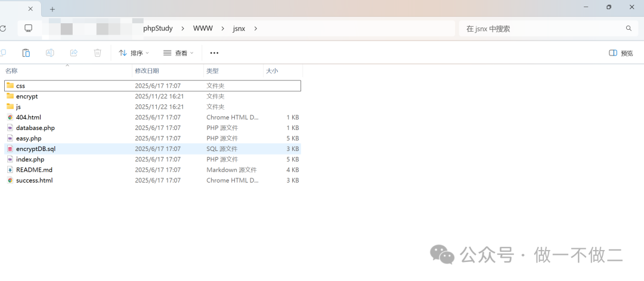Viewport: 644px width, 281px height.
Task: Select the css folder icon
Action: click(10, 85)
